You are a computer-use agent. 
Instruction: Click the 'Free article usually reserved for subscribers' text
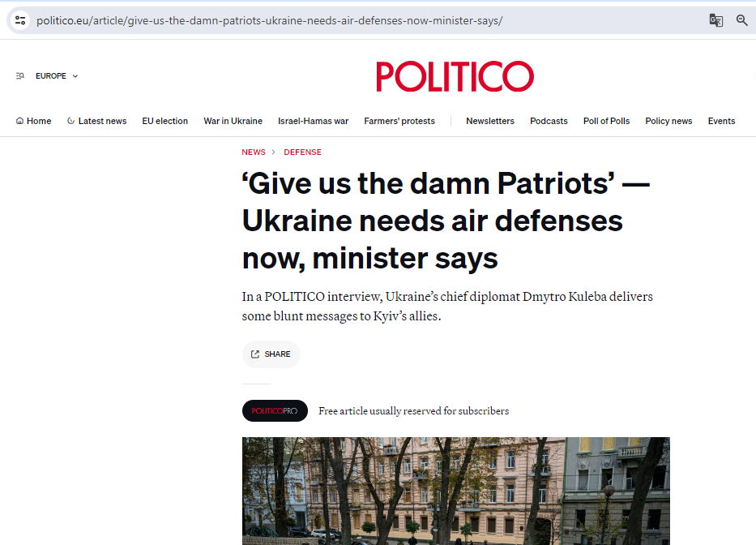click(414, 411)
